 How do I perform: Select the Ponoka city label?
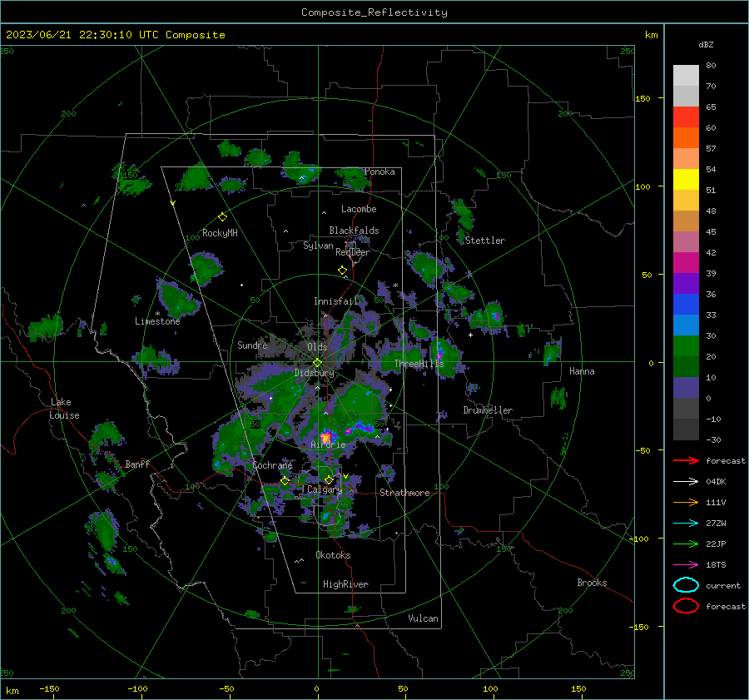pos(379,171)
